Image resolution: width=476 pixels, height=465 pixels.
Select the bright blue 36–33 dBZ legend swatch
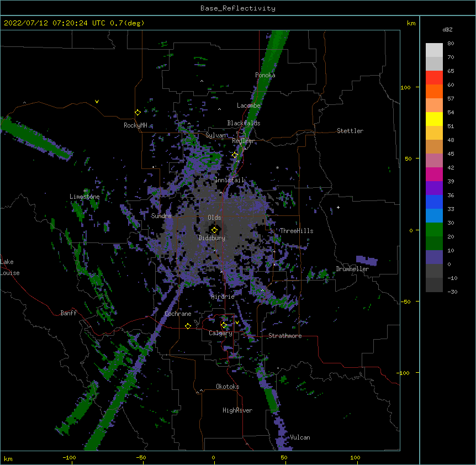click(x=434, y=202)
